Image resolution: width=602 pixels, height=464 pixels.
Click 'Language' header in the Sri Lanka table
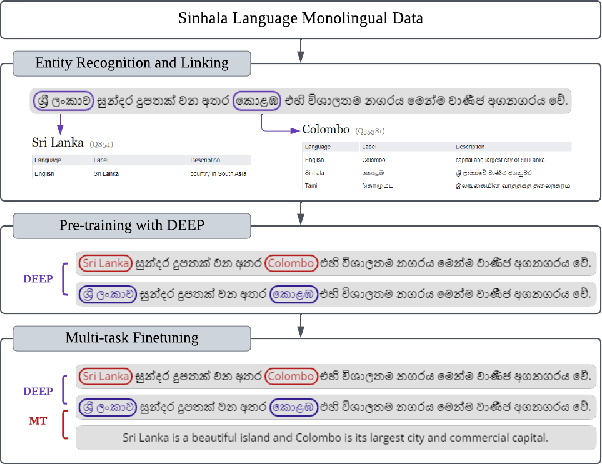coord(48,160)
